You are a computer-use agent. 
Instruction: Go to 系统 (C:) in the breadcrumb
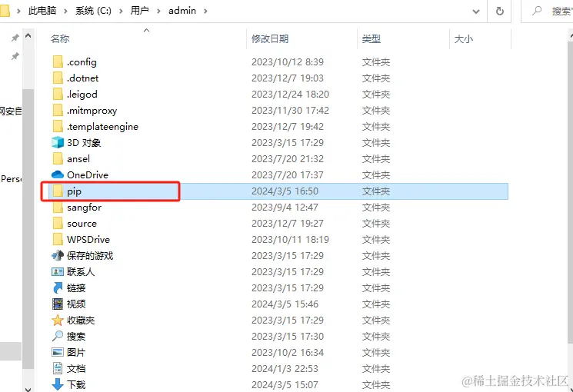click(x=93, y=11)
